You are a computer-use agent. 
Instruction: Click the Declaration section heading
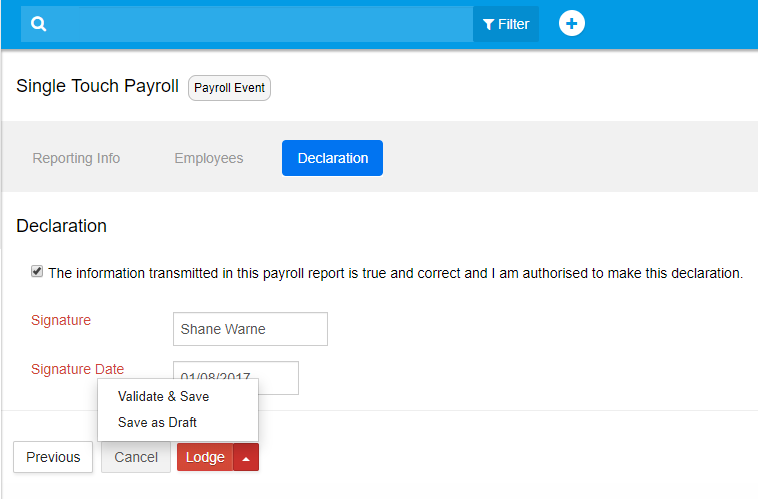pyautogui.click(x=61, y=226)
